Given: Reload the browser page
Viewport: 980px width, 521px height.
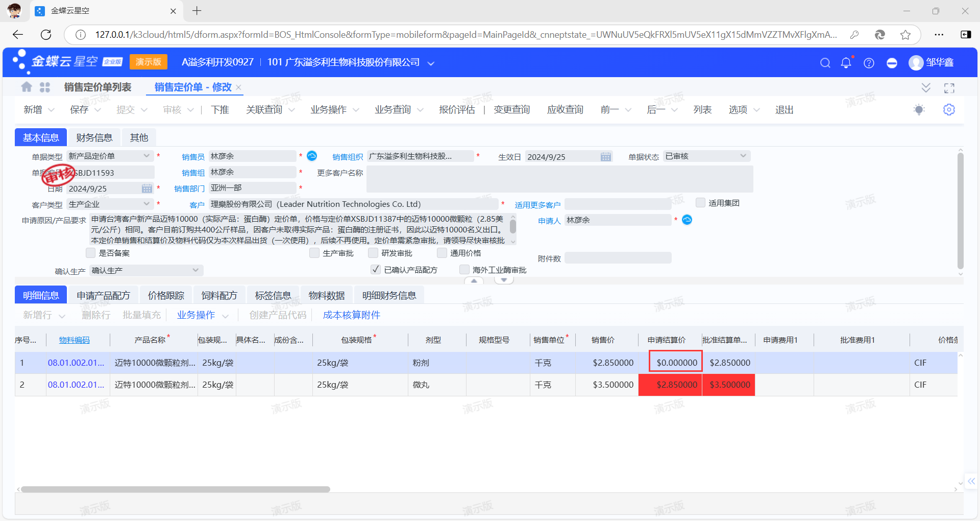Looking at the screenshot, I should (x=46, y=35).
